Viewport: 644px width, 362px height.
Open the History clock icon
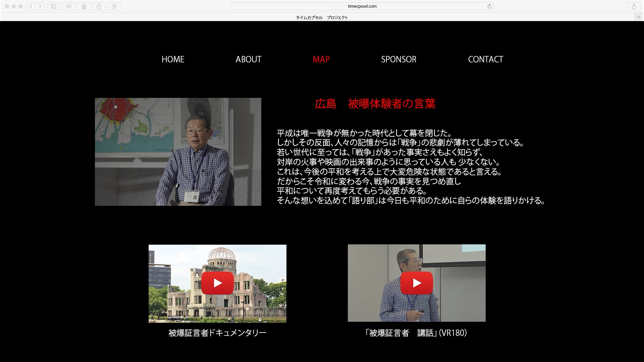click(x=99, y=6)
